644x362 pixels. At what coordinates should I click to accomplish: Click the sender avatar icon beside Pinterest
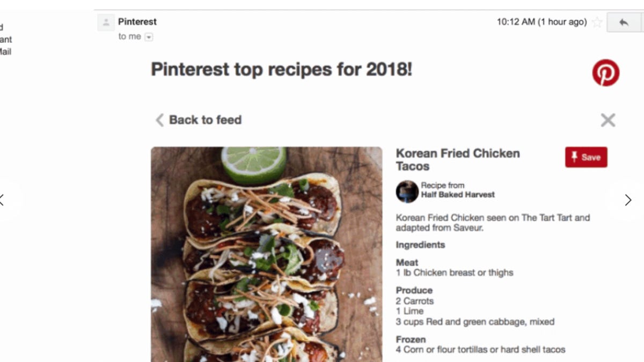click(x=105, y=23)
